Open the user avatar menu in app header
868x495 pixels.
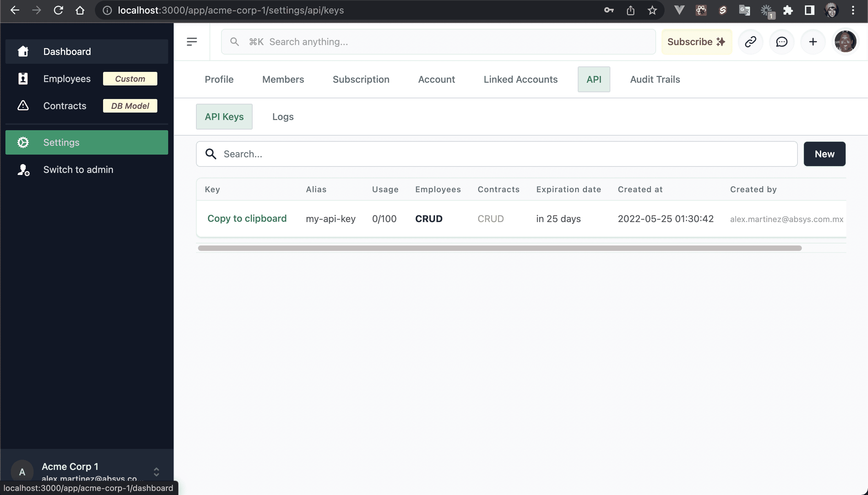845,41
